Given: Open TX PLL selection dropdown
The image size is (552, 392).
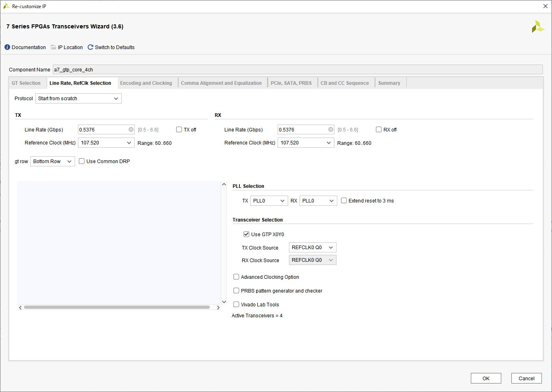Looking at the screenshot, I should 269,201.
